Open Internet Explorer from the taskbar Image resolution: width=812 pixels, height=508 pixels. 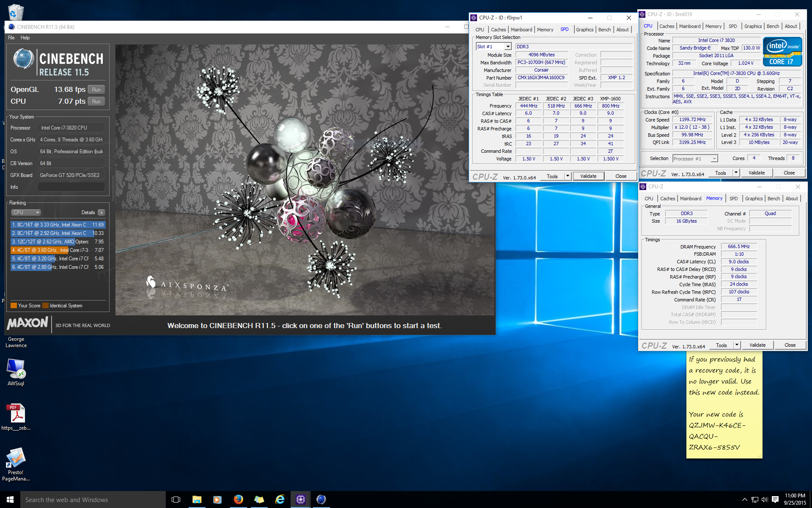[x=280, y=500]
